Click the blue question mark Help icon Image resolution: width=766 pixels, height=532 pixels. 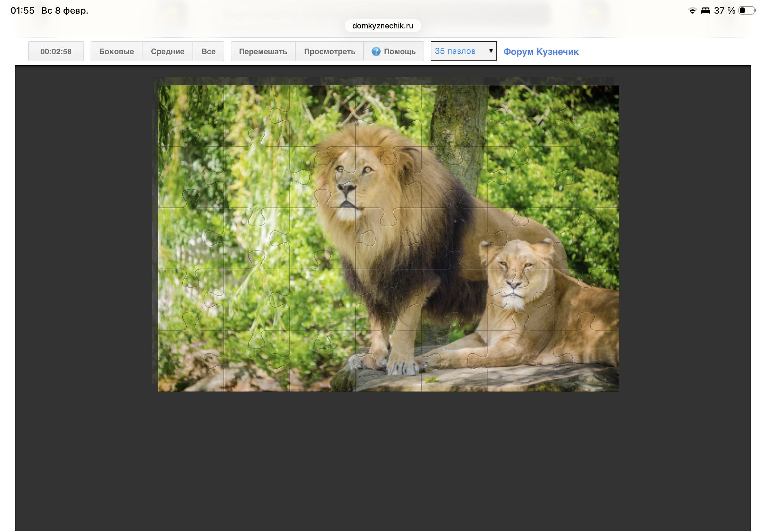[x=376, y=51]
